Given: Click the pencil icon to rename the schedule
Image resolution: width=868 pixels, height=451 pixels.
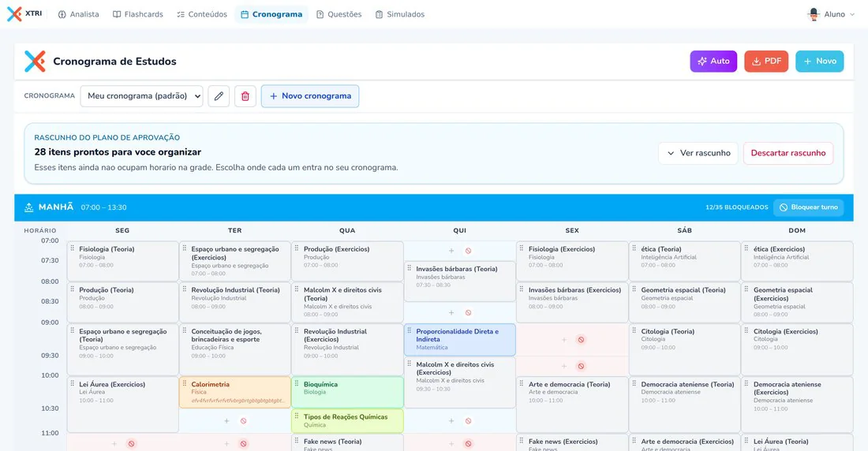Looking at the screenshot, I should [219, 95].
